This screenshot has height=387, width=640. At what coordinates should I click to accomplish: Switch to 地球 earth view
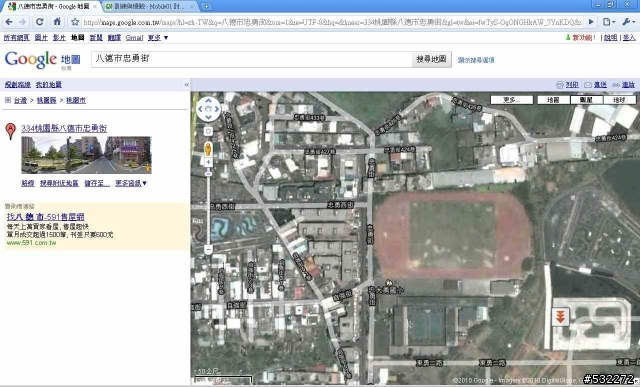[619, 100]
